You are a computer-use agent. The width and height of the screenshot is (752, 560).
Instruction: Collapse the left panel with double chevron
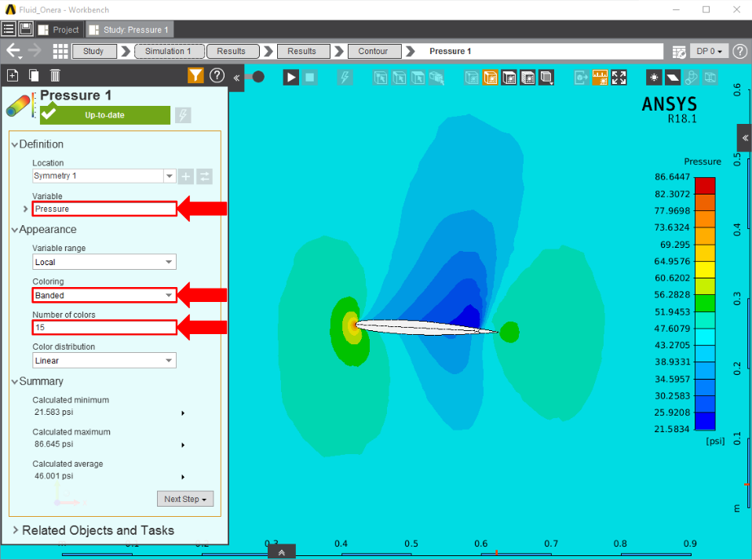(236, 78)
